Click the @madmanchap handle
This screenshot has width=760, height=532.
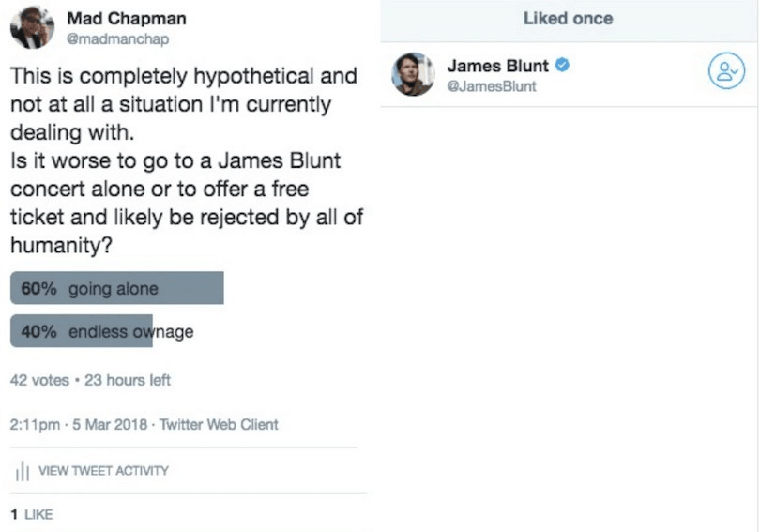pyautogui.click(x=117, y=38)
